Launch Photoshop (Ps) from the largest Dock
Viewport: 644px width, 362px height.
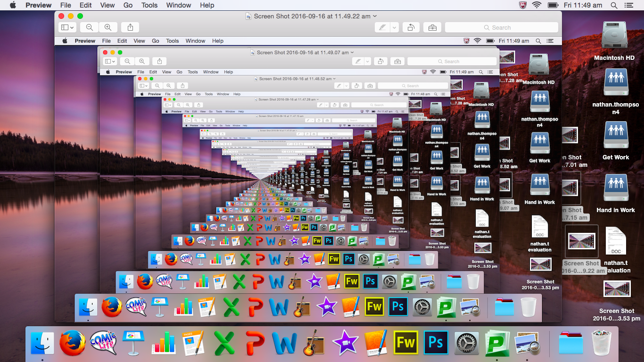click(x=436, y=343)
